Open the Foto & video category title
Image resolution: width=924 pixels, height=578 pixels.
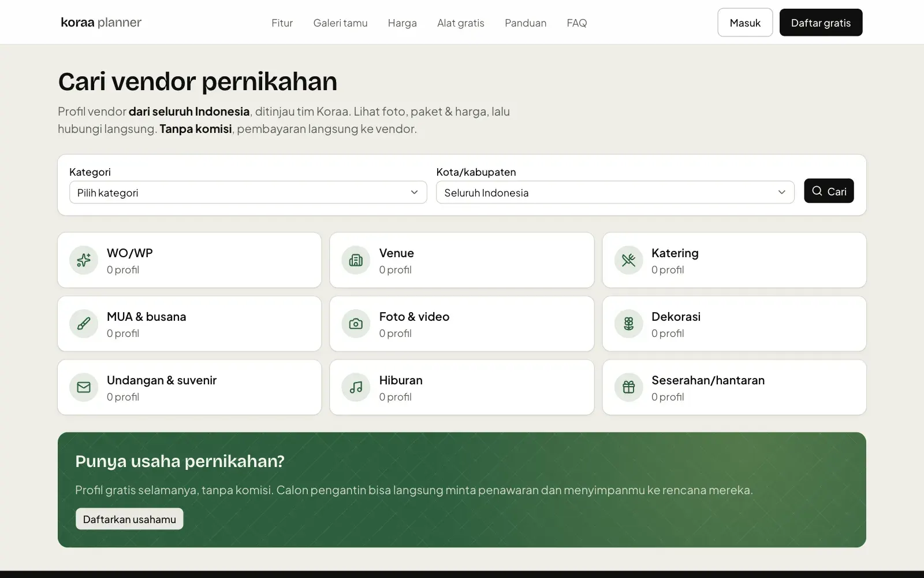point(414,317)
